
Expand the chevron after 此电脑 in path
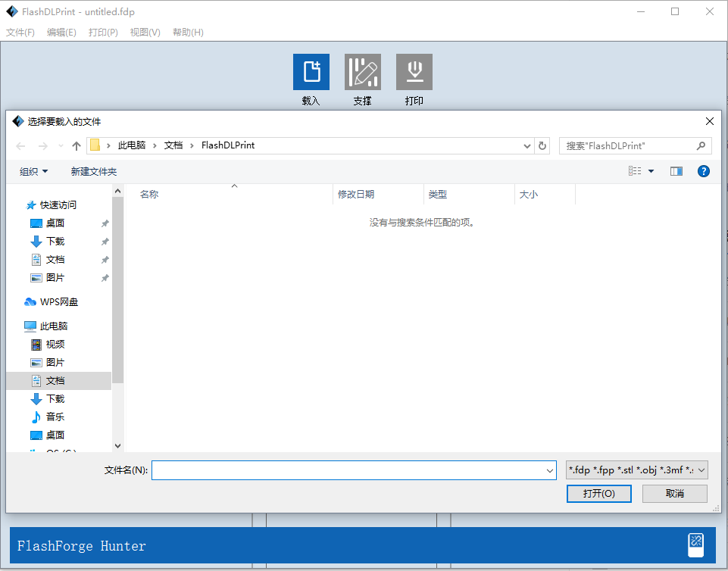(x=155, y=145)
